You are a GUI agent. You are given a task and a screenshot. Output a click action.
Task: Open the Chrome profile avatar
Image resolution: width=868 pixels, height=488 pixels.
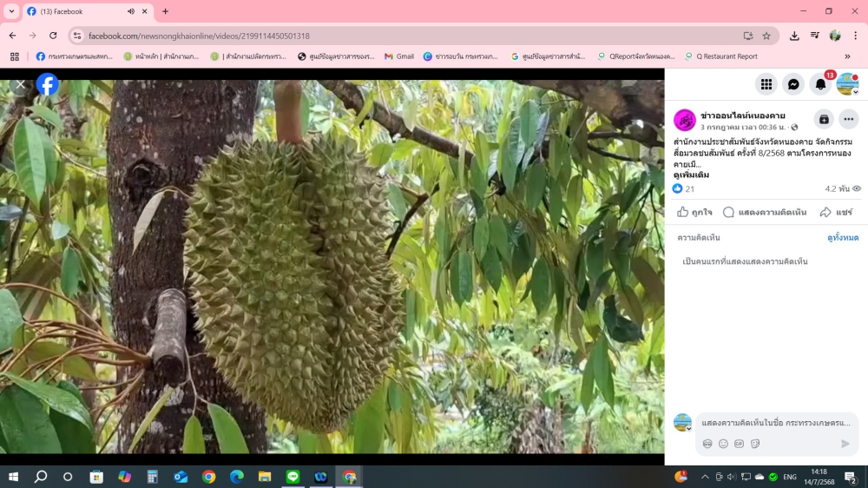coord(835,36)
